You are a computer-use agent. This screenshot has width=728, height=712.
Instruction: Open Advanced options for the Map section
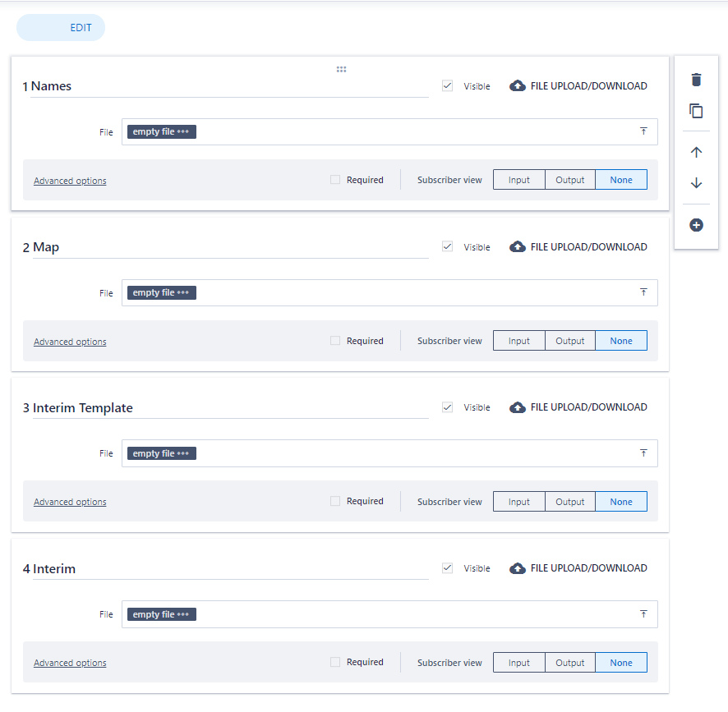coord(69,341)
